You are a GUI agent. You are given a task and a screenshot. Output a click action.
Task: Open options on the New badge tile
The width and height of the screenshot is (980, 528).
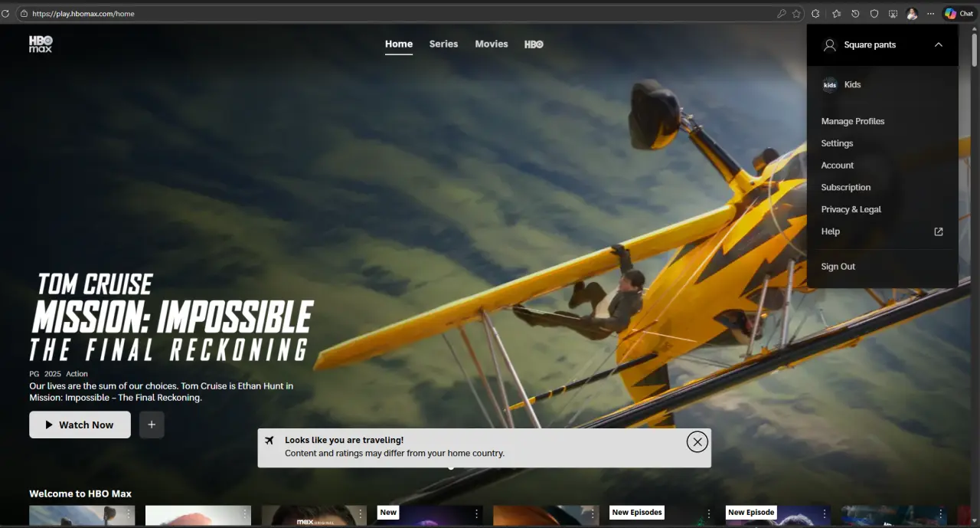[476, 513]
